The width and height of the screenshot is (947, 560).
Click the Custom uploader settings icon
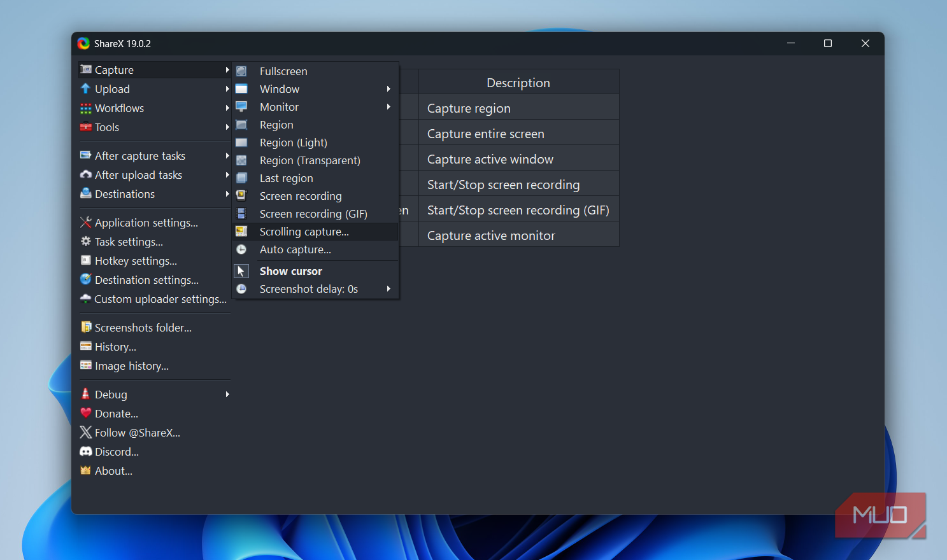coord(85,298)
